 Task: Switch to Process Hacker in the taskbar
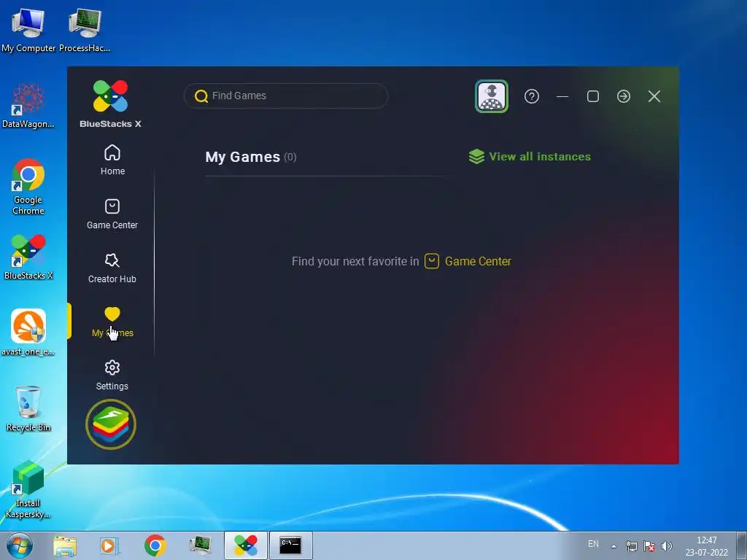tap(201, 545)
